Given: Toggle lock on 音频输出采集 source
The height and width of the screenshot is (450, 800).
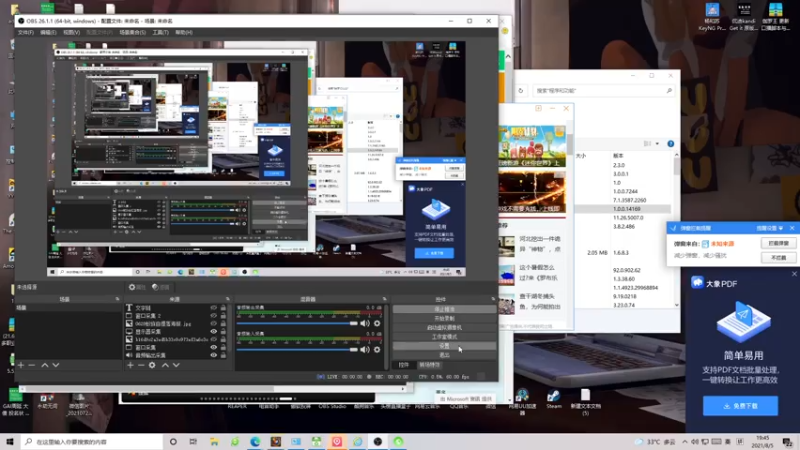Looking at the screenshot, I should point(223,355).
